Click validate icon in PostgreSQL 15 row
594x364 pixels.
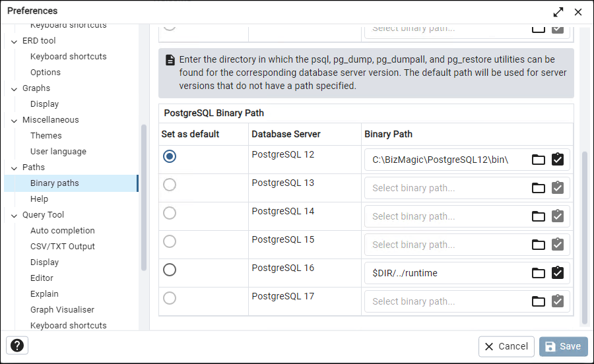coord(558,245)
